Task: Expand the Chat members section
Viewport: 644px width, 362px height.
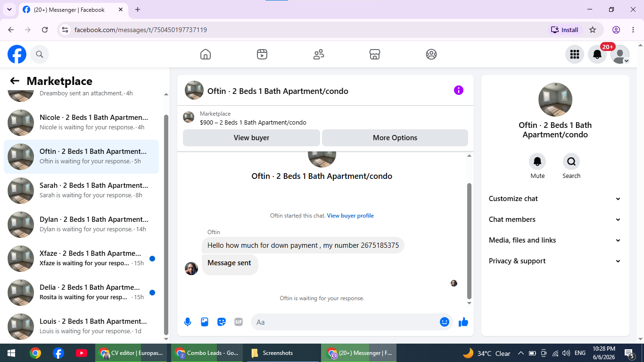Action: (555, 219)
